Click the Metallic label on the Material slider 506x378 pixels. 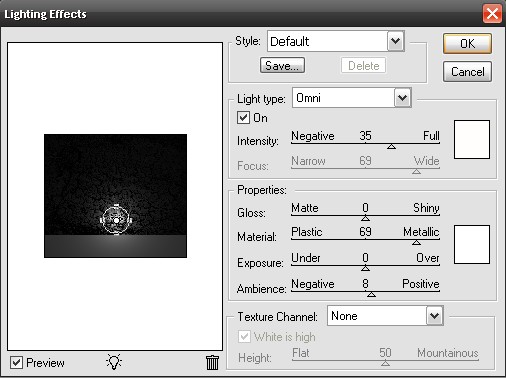(421, 232)
